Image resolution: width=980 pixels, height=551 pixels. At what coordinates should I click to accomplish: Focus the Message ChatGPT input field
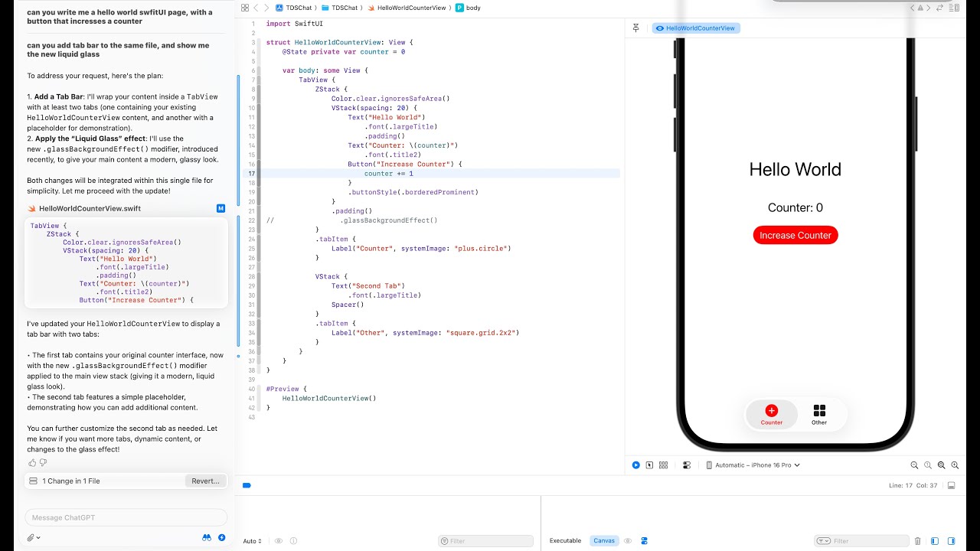click(126, 517)
